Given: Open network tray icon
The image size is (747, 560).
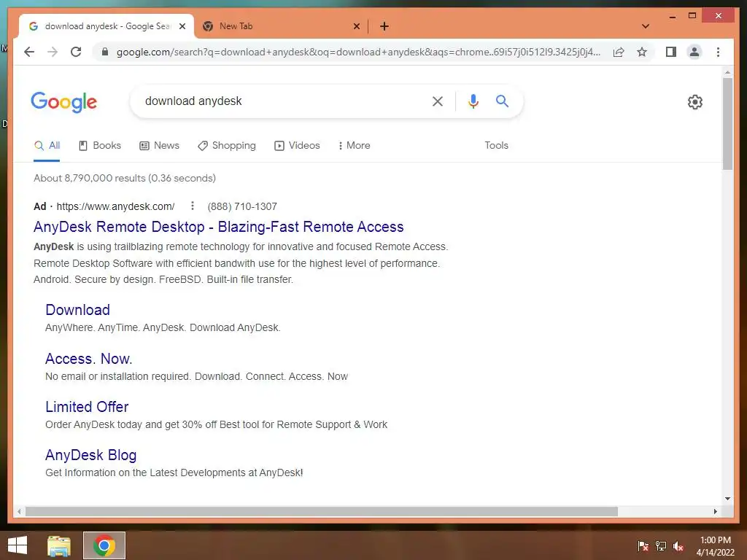Looking at the screenshot, I should click(x=661, y=546).
